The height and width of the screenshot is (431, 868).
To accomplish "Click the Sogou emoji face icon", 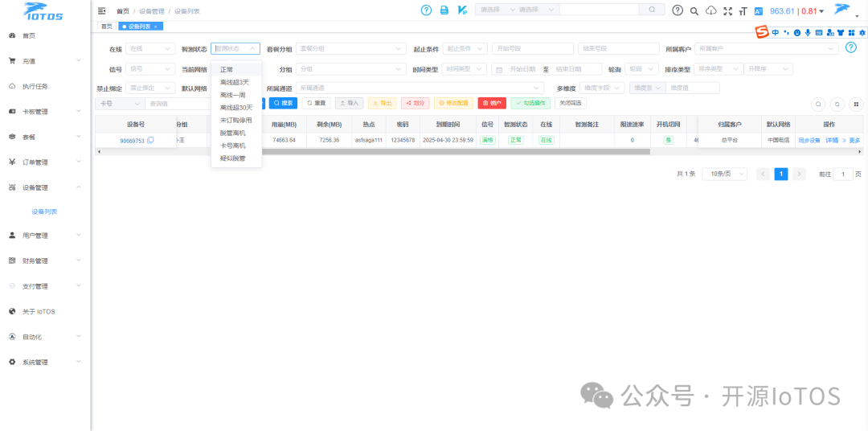I will (x=797, y=33).
